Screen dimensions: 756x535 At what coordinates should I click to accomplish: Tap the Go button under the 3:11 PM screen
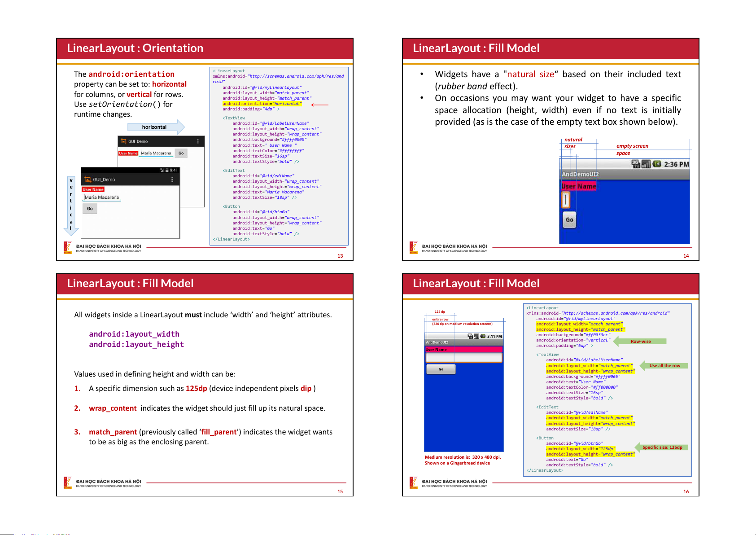441,369
